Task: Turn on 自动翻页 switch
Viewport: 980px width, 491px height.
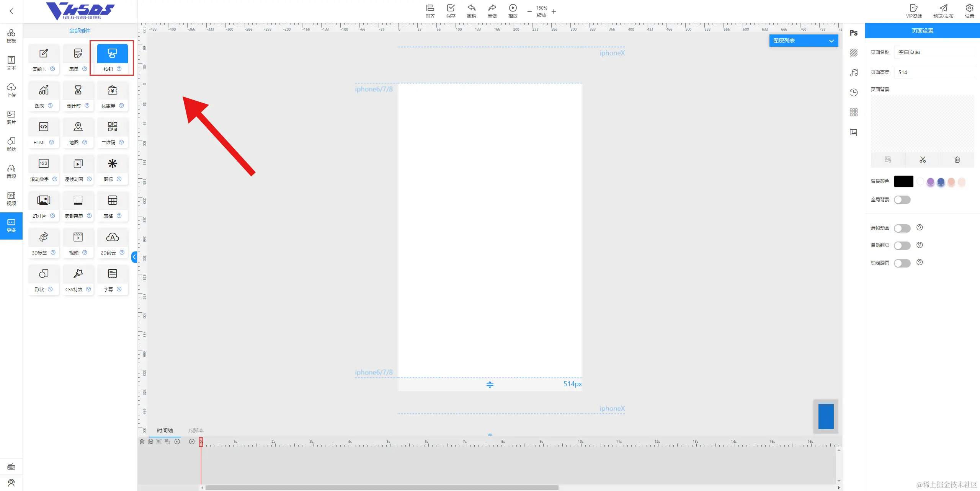Action: click(x=902, y=245)
